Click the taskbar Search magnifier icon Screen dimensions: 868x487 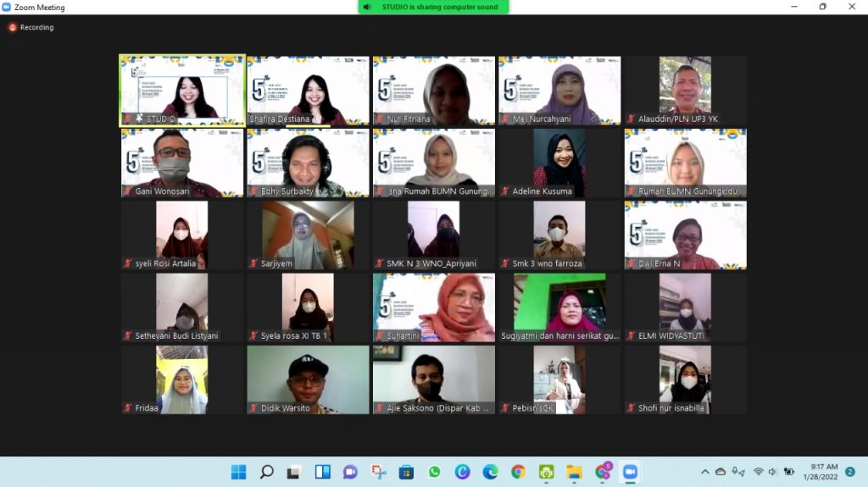266,472
